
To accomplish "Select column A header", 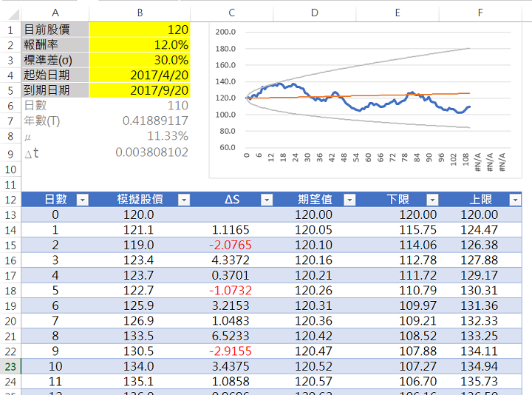I will pyautogui.click(x=55, y=13).
